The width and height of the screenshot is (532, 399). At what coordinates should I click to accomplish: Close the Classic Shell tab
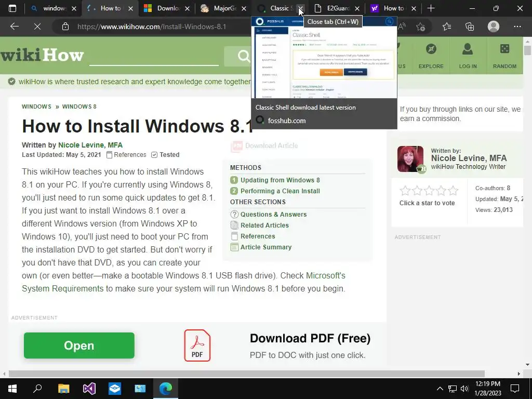coord(301,8)
